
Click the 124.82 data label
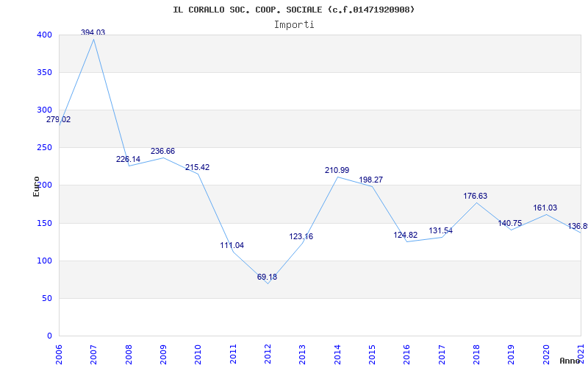[406, 236]
